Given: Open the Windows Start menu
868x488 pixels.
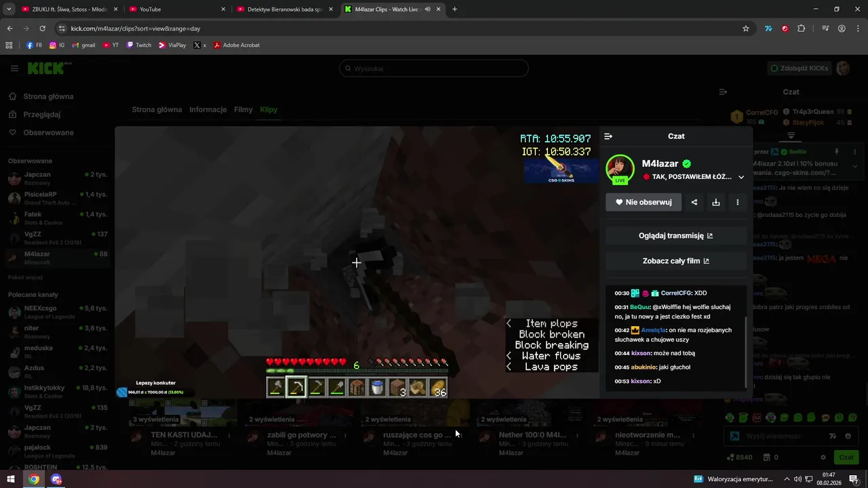Looking at the screenshot, I should (x=11, y=479).
